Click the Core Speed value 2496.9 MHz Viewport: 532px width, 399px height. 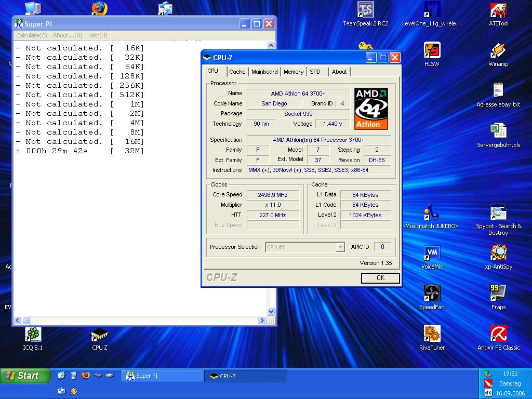[273, 195]
